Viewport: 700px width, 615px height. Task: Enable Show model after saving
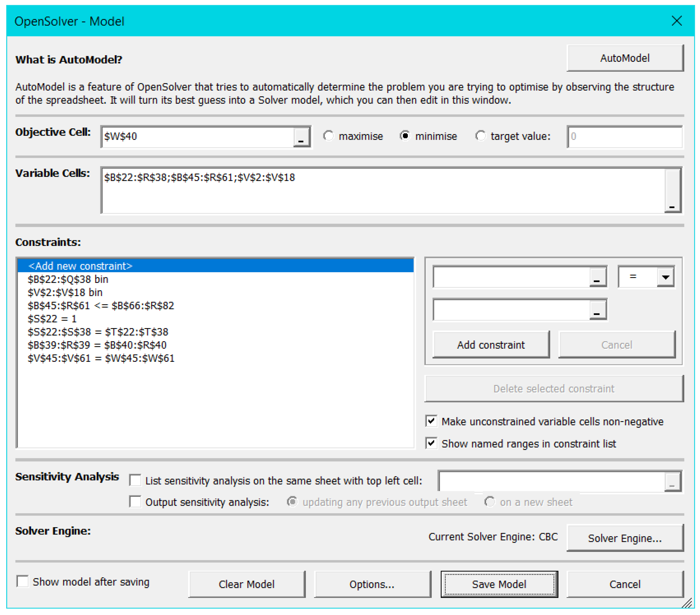point(23,581)
